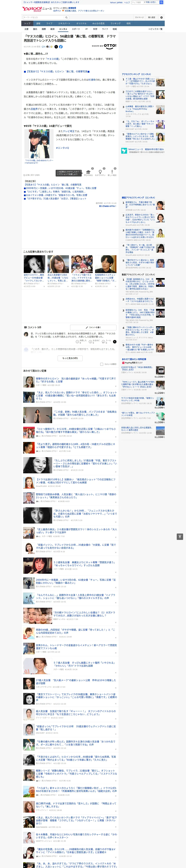Screen dimensions: 186x868
Task: Click the keyword search magnifier icon
Action: (x=66, y=18)
